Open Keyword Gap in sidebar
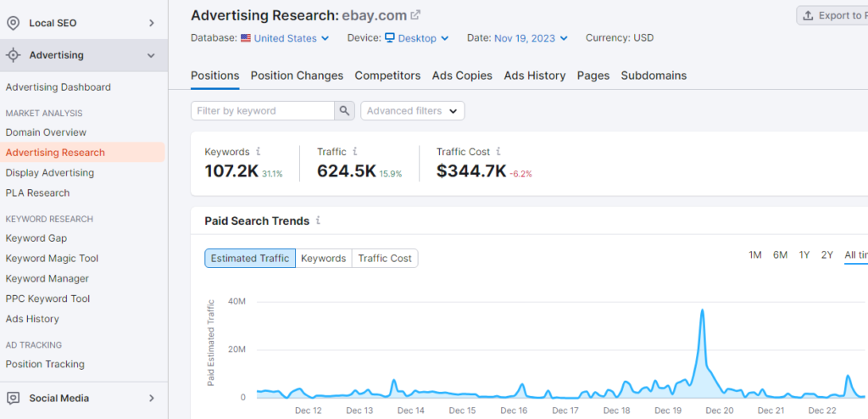This screenshot has width=868, height=419. pos(36,238)
